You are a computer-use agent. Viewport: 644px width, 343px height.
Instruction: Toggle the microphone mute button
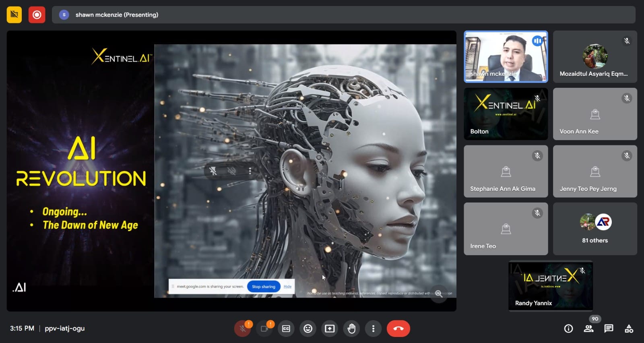click(242, 329)
